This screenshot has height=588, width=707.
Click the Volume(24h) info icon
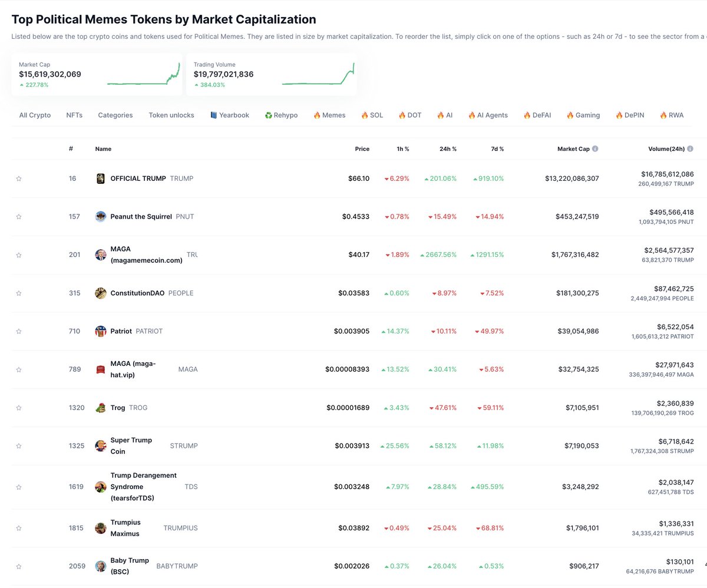(690, 149)
